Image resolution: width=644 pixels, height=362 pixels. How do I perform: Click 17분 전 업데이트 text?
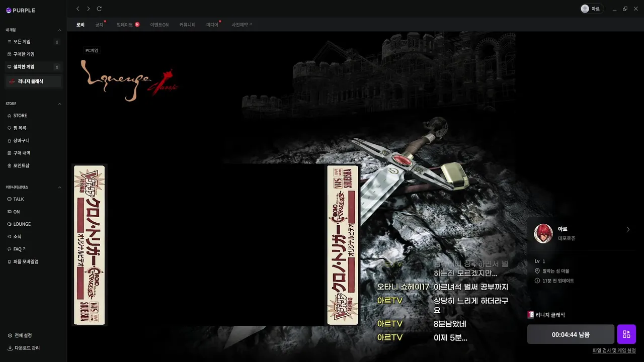[558, 281]
